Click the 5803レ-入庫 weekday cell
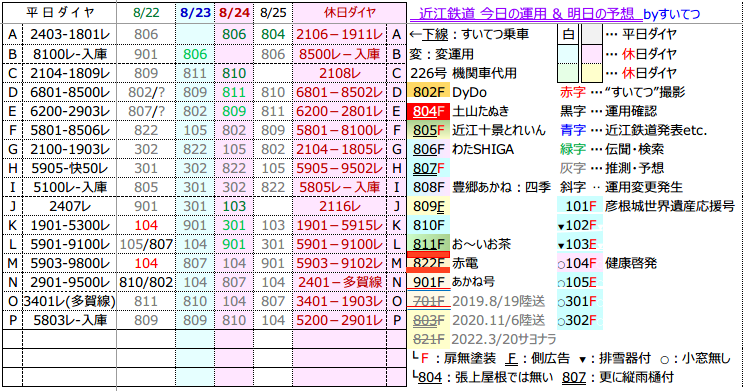Viewport: 743px width, 391px height. (70, 320)
